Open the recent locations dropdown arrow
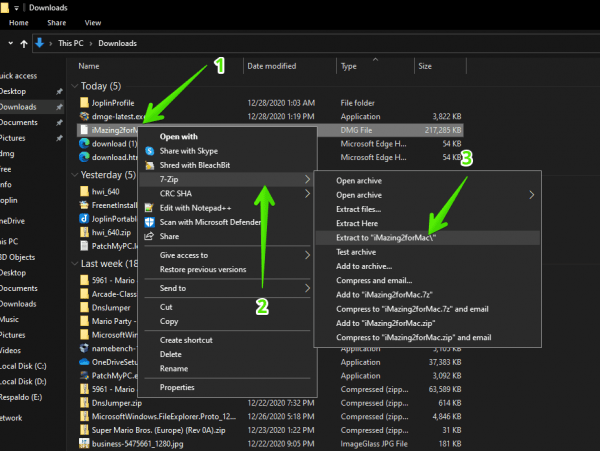Image resolution: width=600 pixels, height=451 pixels. 11,43
